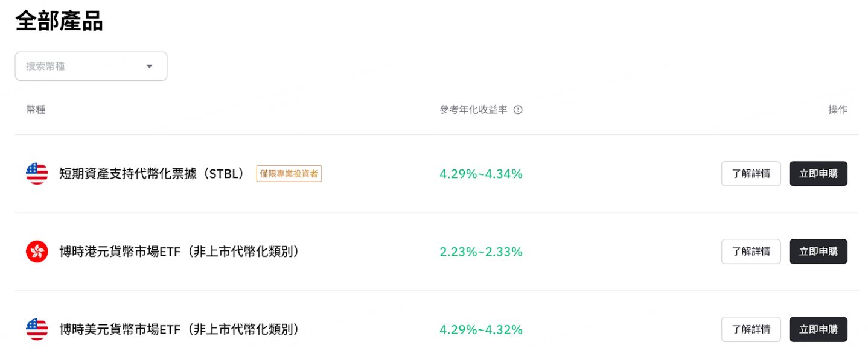
Task: Click 了解詳情 for the STBL product
Action: pos(751,173)
